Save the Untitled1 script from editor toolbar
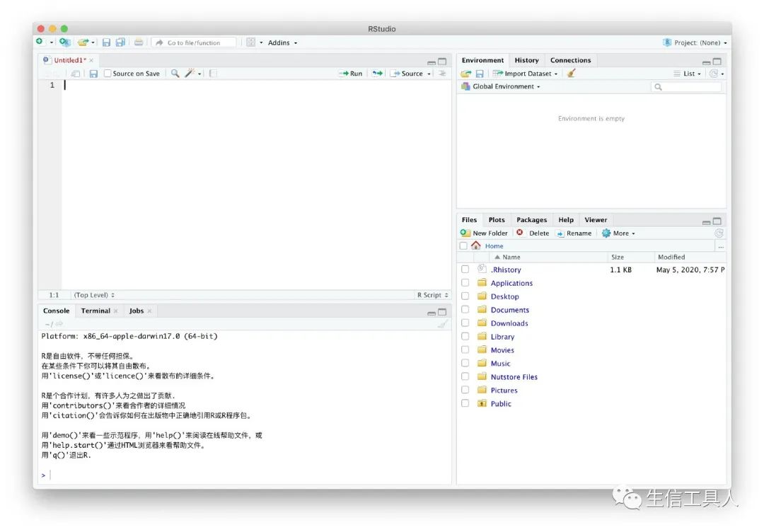Viewport: 764px width, 532px height. coord(93,74)
